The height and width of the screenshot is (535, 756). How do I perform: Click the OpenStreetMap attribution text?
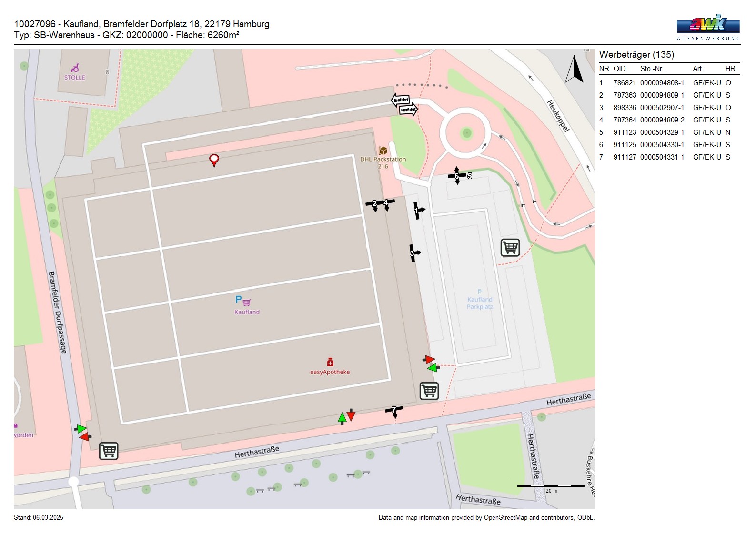486,518
